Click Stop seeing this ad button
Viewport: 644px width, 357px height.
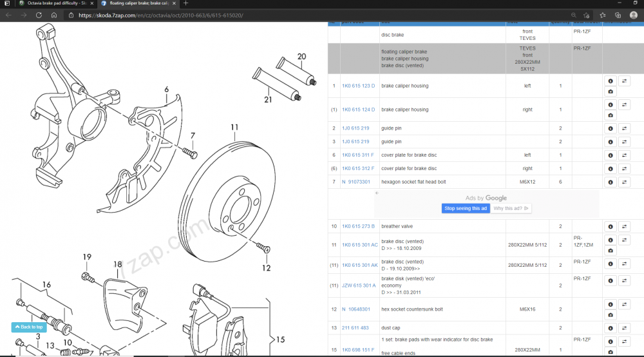(x=466, y=208)
